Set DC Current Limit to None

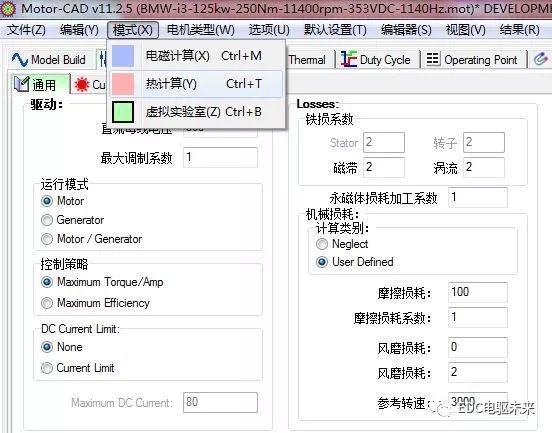click(46, 347)
